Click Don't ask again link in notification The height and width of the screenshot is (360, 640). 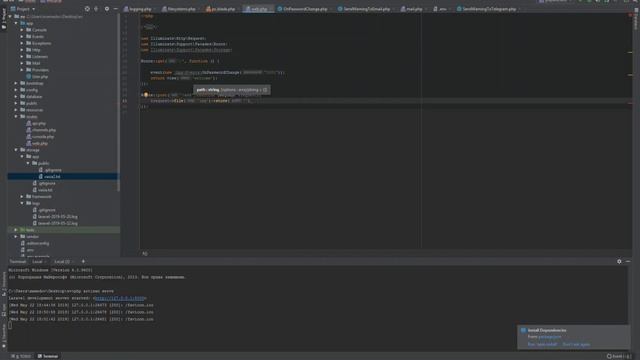[x=576, y=344]
